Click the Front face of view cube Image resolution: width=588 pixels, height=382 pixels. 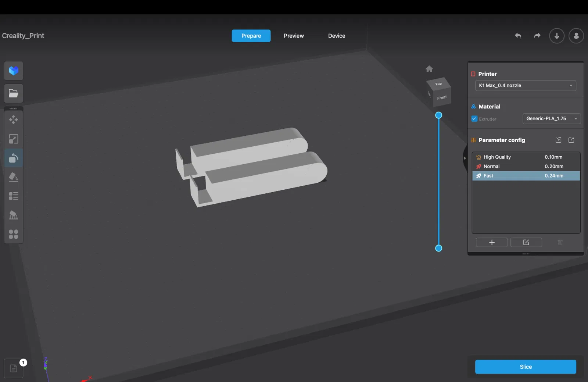(x=442, y=98)
